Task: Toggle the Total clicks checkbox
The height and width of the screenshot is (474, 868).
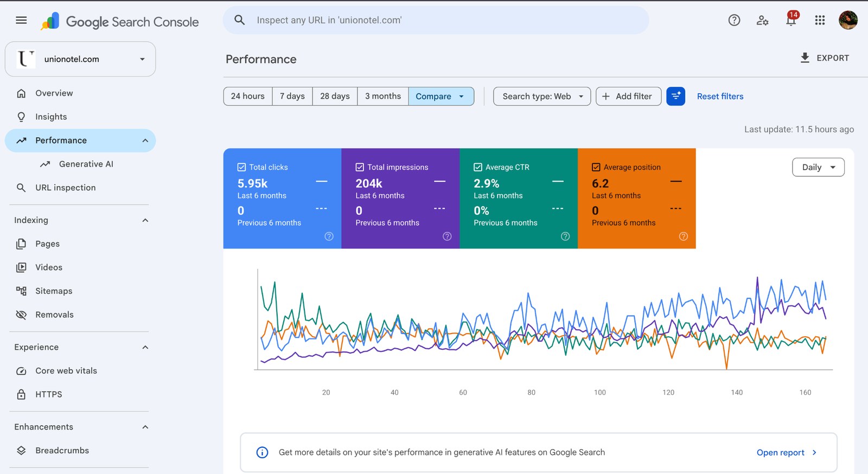Action: (x=241, y=167)
